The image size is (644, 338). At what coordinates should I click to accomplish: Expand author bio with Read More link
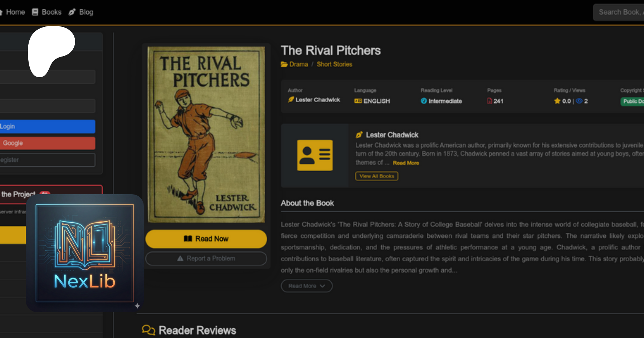(406, 163)
